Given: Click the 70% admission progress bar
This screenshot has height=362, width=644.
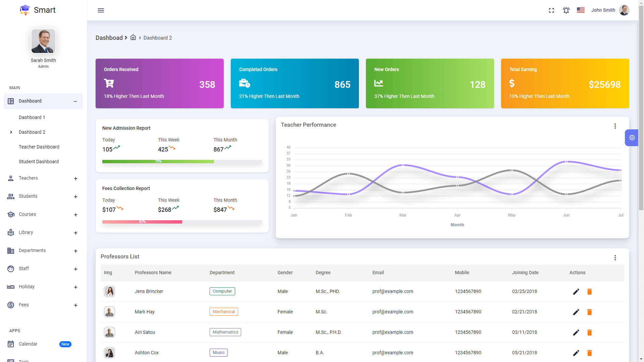Looking at the screenshot, I should point(158,162).
